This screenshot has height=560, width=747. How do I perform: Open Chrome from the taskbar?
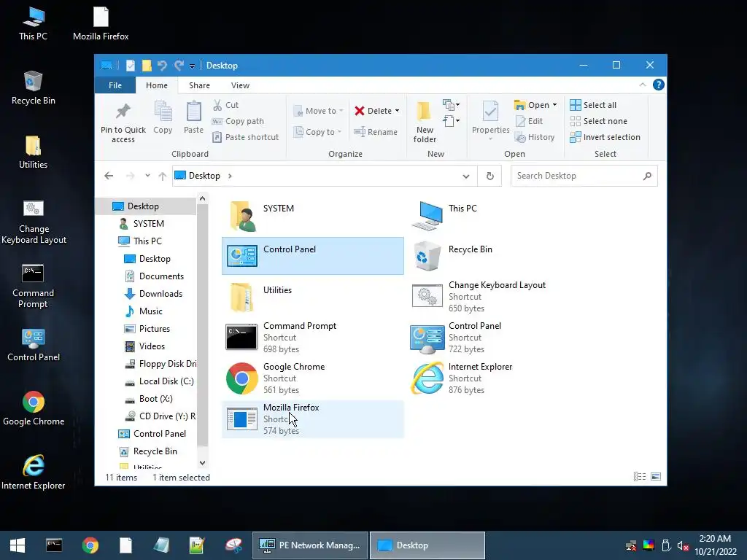90,545
